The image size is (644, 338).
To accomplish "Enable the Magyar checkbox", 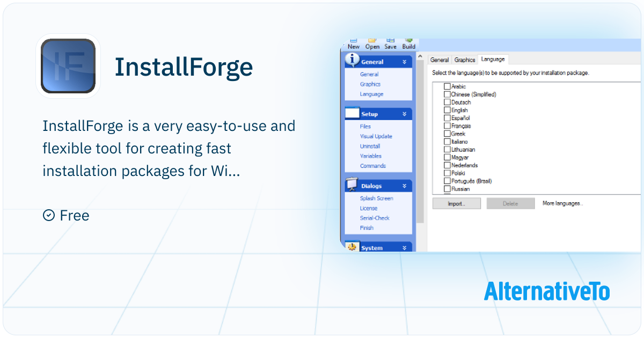I will tap(447, 158).
